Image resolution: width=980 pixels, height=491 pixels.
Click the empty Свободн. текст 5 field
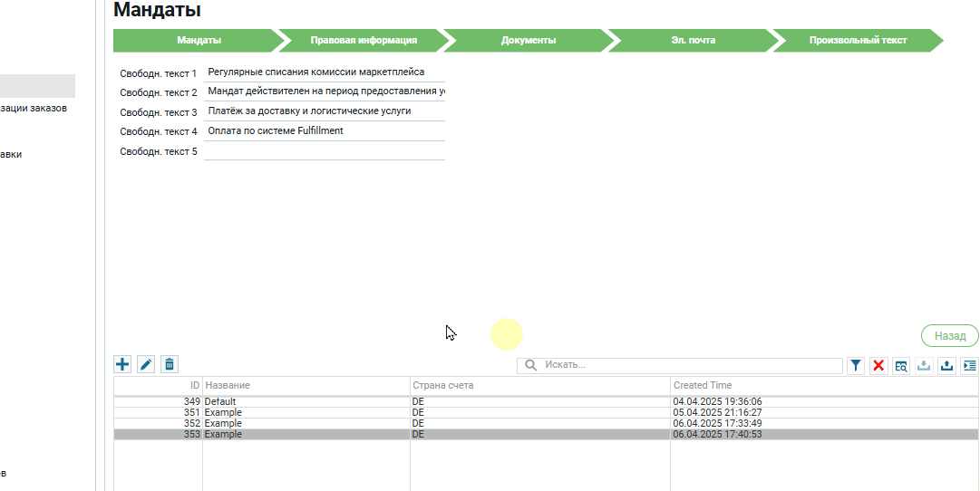point(324,151)
